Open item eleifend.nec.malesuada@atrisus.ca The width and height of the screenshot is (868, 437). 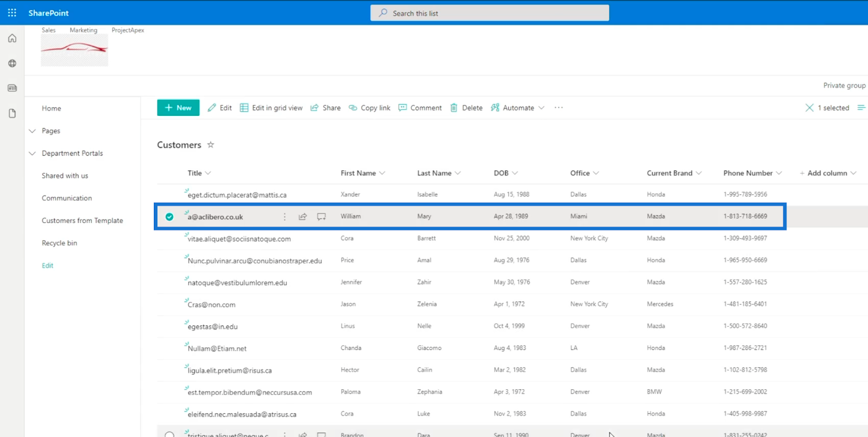point(242,414)
